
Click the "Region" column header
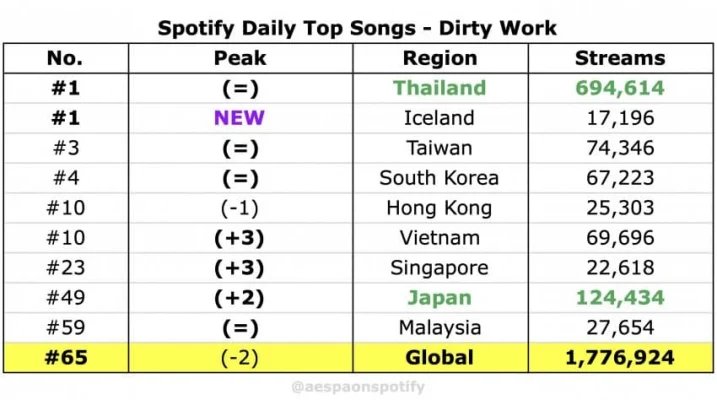coord(439,58)
